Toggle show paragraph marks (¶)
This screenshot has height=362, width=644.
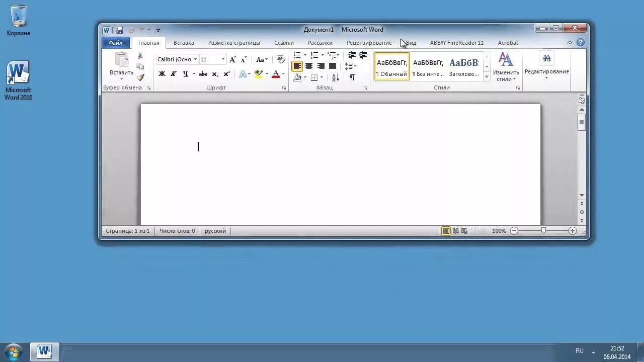[x=352, y=77]
